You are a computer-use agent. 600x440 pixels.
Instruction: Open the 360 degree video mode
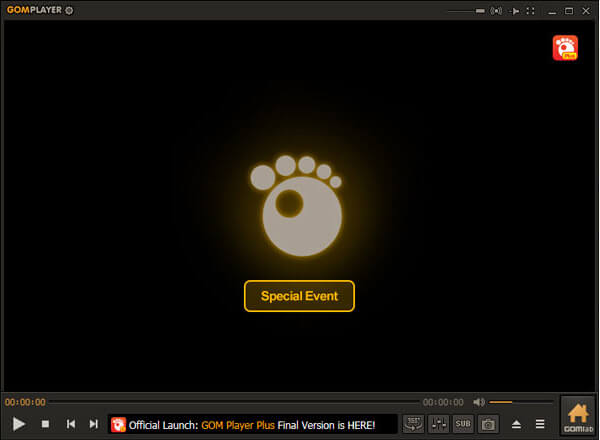[x=413, y=424]
